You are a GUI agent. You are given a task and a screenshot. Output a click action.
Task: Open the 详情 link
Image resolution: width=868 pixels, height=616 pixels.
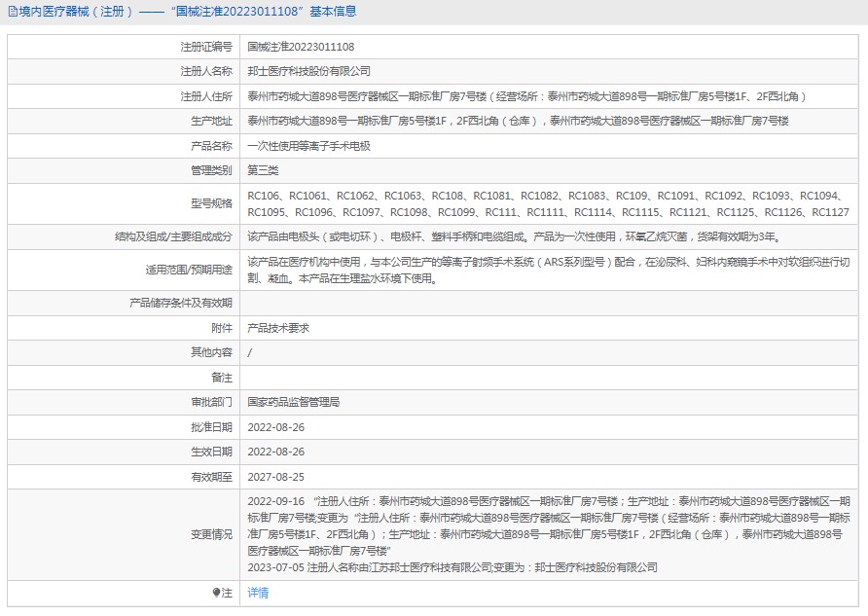[x=258, y=593]
